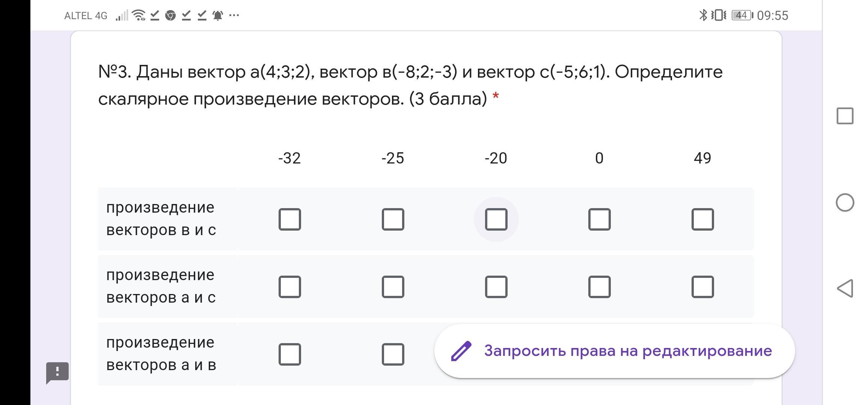
Task: Check 0 for vectors а and с
Action: click(599, 287)
